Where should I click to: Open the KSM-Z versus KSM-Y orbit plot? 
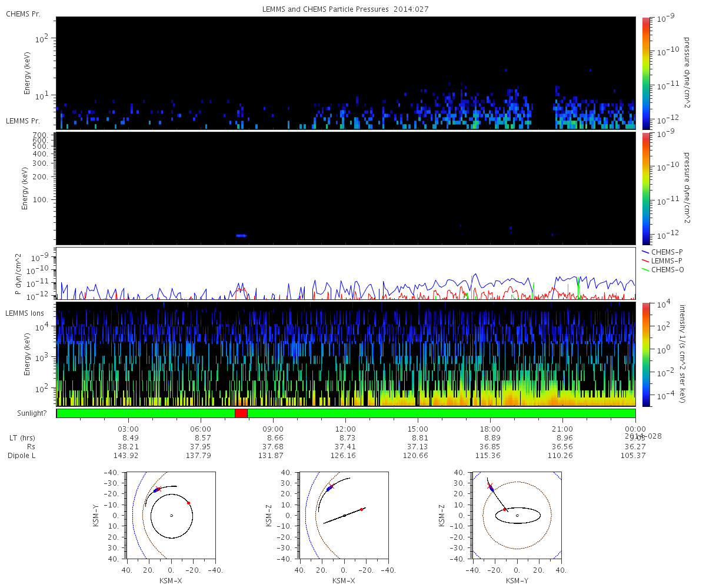click(517, 516)
